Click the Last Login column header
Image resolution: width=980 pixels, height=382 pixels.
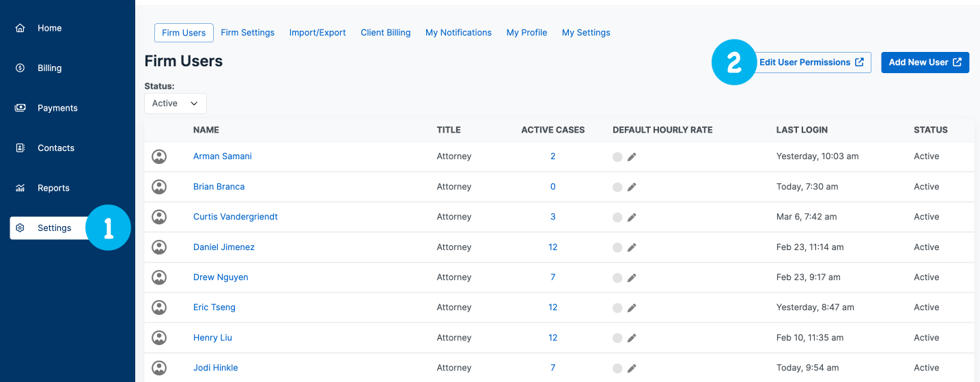pos(802,130)
